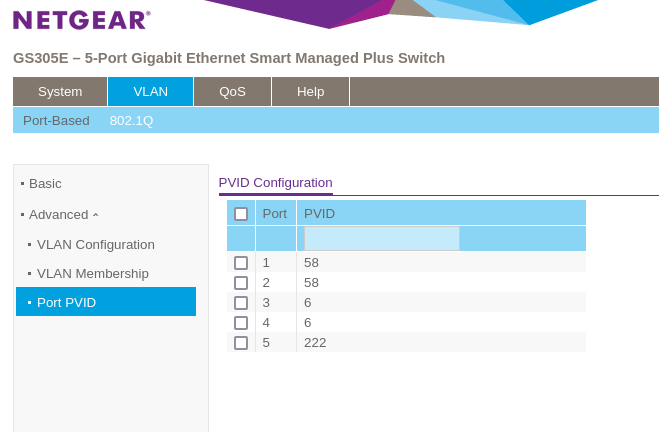
Task: Open VLAN Configuration page
Action: [95, 244]
